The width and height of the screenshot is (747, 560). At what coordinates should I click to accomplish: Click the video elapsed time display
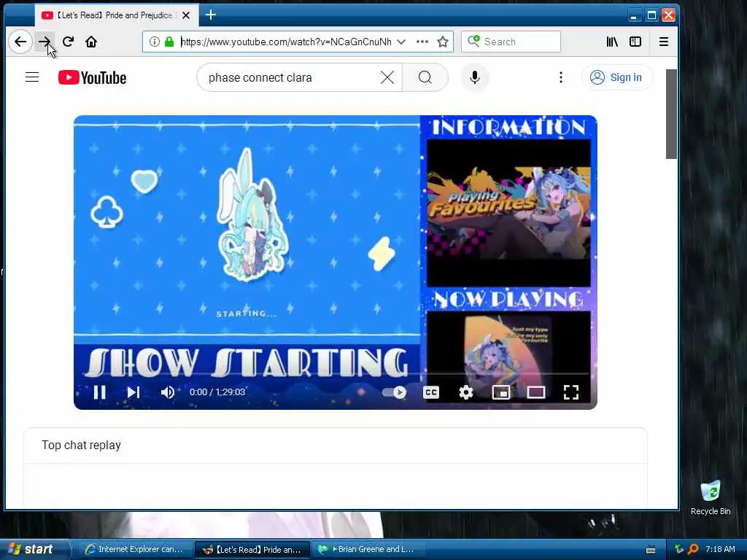217,392
